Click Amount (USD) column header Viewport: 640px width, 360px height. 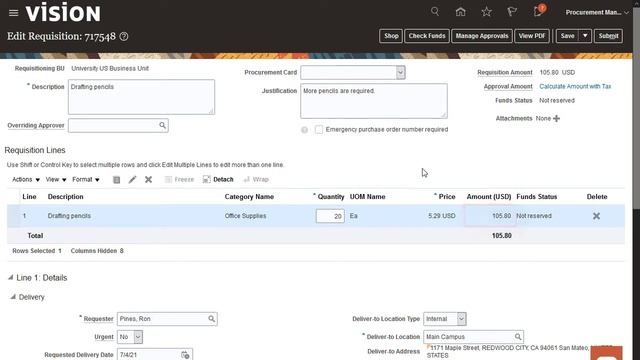click(489, 197)
